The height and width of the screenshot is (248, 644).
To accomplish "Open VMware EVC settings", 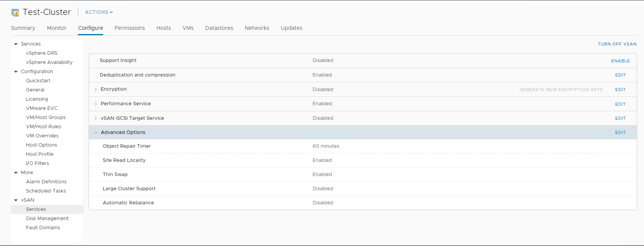I will (42, 108).
